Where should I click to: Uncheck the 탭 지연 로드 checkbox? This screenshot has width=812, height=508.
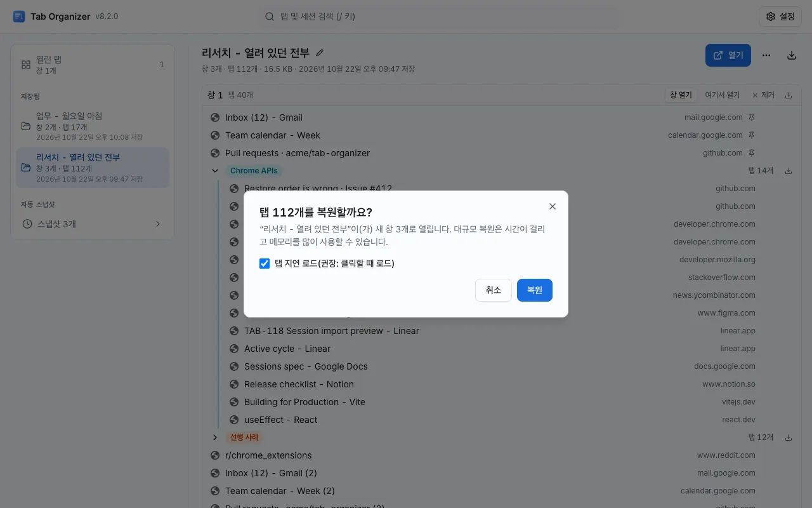[265, 264]
